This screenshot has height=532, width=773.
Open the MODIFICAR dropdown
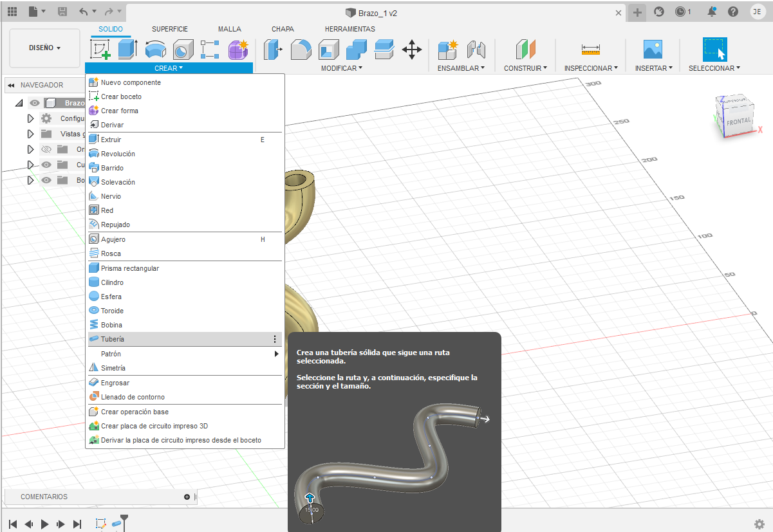[x=342, y=68]
